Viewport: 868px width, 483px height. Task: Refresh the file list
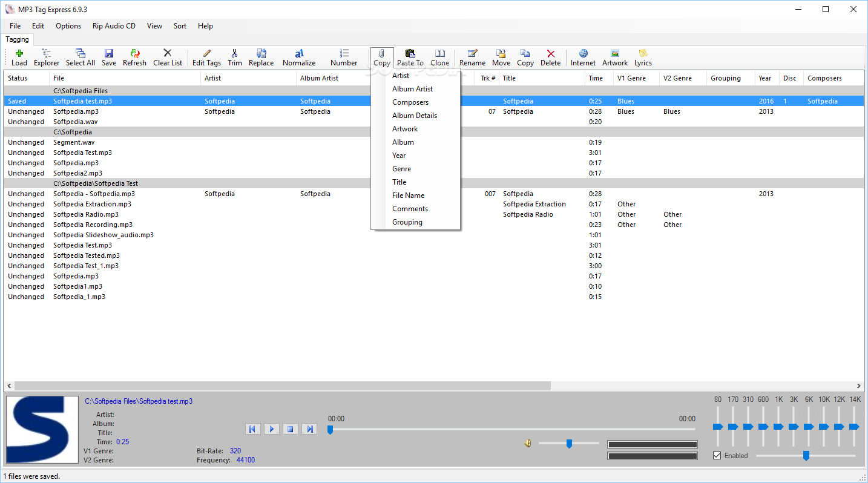[x=134, y=58]
